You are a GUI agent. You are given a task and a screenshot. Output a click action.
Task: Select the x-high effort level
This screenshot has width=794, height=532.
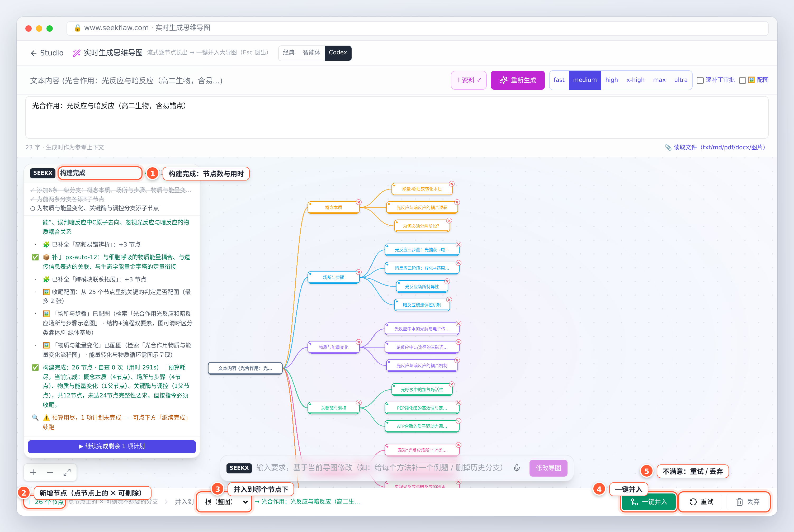[635, 80]
